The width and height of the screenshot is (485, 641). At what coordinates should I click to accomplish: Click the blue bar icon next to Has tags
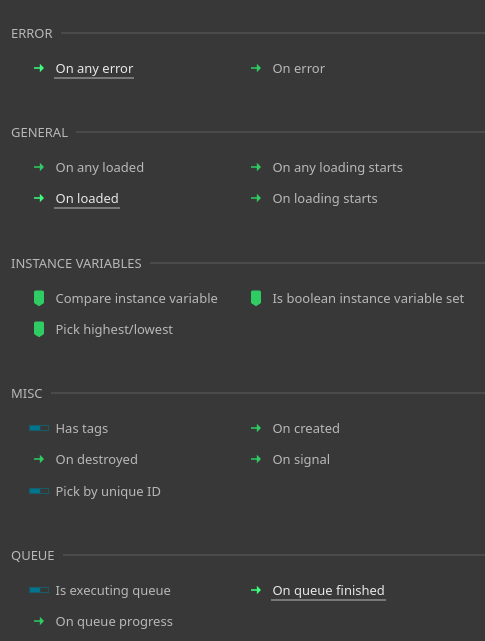(39, 428)
